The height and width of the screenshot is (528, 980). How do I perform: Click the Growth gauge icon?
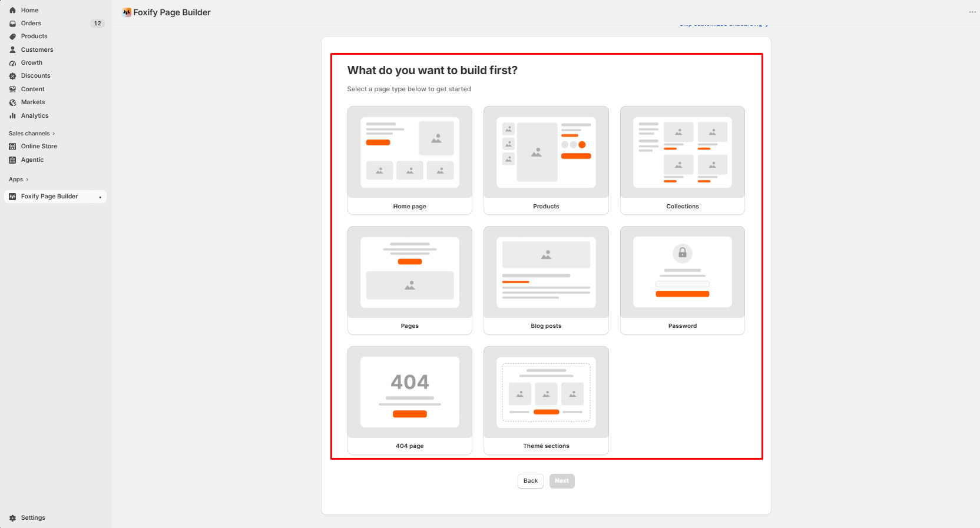coord(12,63)
